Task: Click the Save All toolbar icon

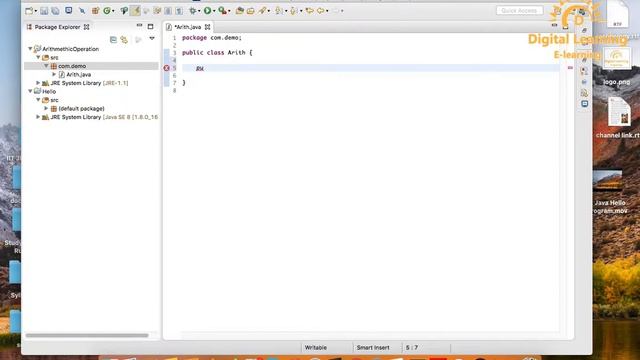Action: 55,11
